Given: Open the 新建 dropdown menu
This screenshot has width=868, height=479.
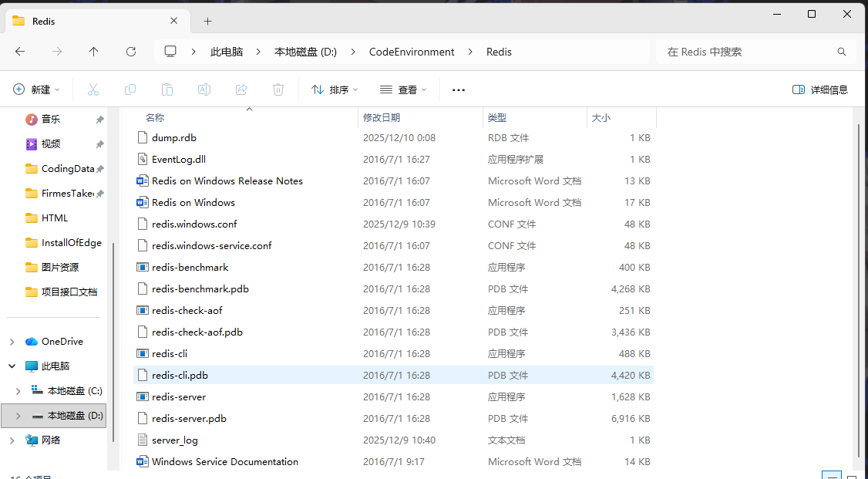Looking at the screenshot, I should [x=36, y=89].
